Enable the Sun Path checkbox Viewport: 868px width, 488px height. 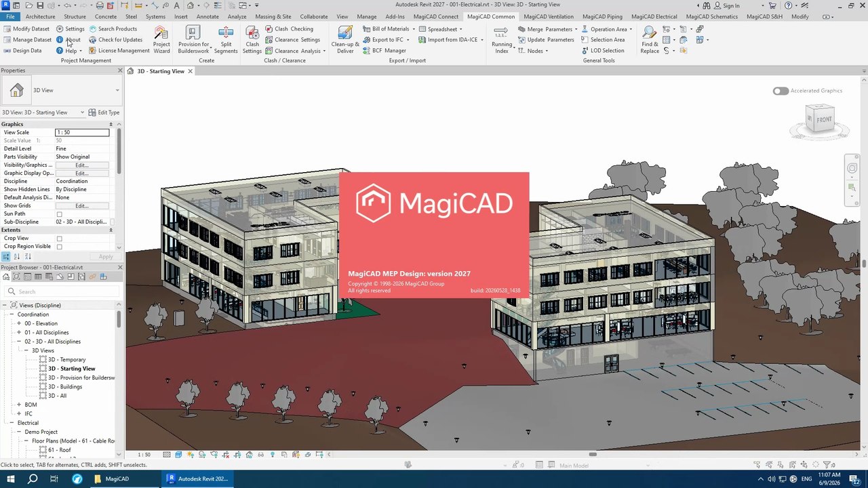click(59, 214)
